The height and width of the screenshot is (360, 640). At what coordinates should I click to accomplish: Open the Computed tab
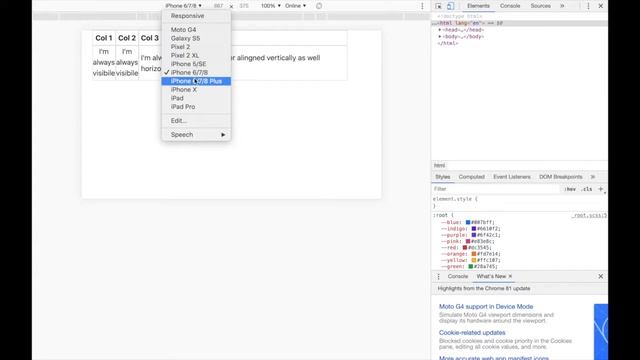(x=471, y=177)
